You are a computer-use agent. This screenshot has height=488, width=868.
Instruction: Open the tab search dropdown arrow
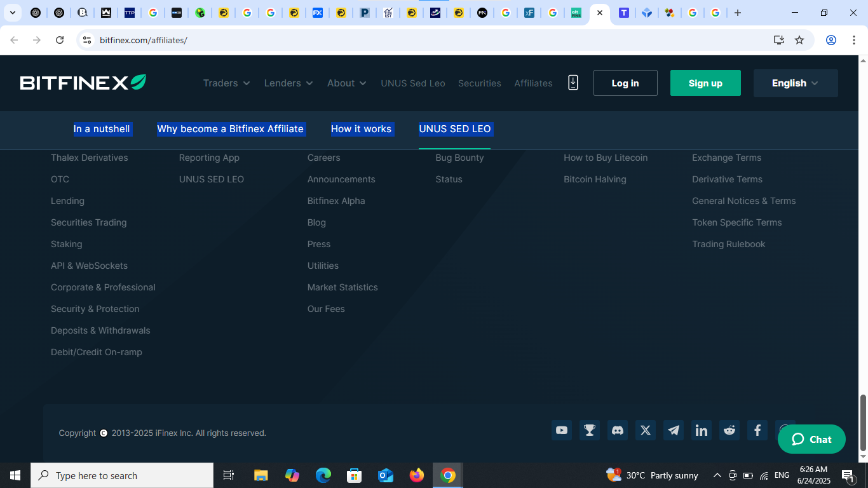12,13
